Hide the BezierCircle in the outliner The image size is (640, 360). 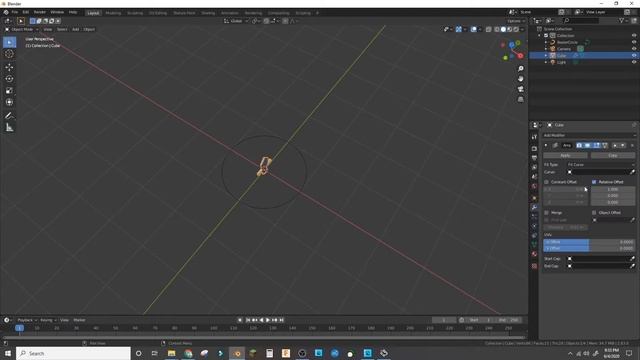(634, 42)
